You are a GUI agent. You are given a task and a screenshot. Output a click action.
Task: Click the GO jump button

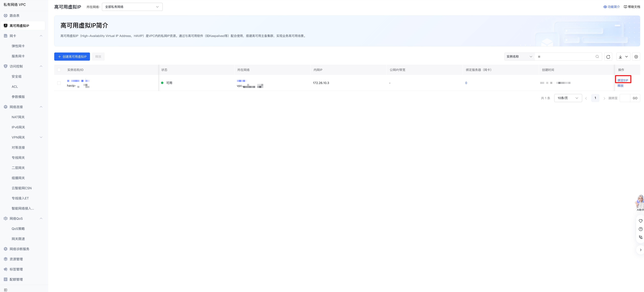[635, 98]
